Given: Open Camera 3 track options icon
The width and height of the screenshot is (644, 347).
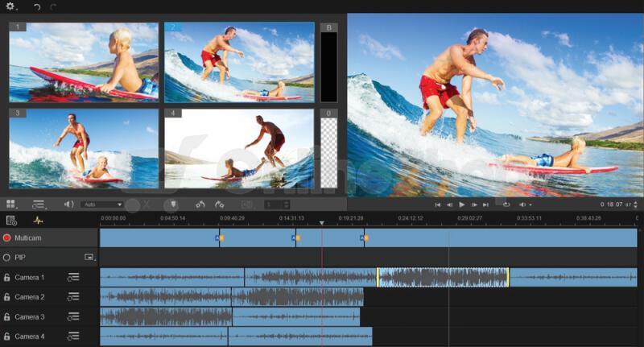Looking at the screenshot, I should tap(73, 316).
